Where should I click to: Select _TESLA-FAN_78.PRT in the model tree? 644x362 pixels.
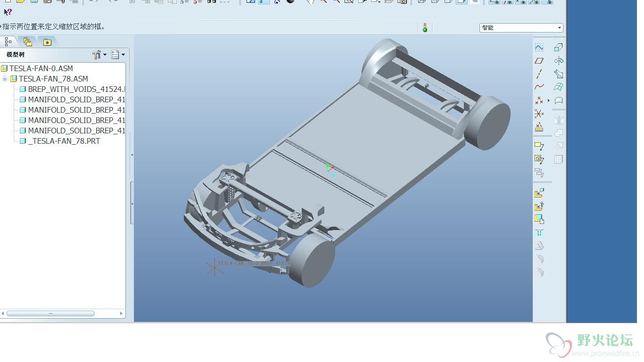point(64,141)
